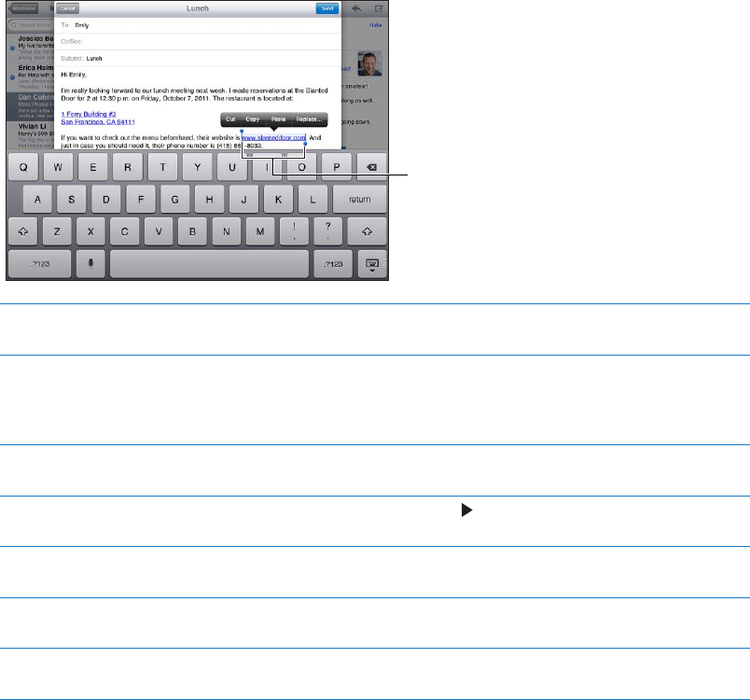The image size is (750, 700).
Task: Tap the Hide link
Action: [375, 25]
